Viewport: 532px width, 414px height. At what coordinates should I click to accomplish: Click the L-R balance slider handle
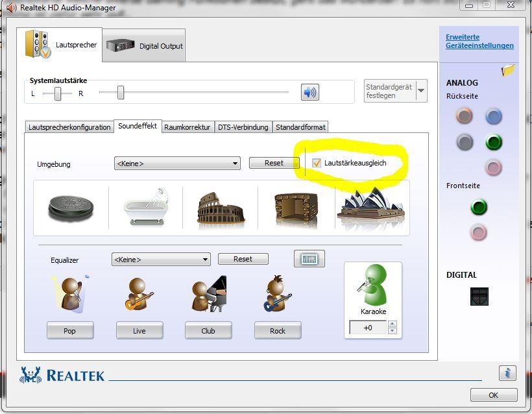[58, 93]
